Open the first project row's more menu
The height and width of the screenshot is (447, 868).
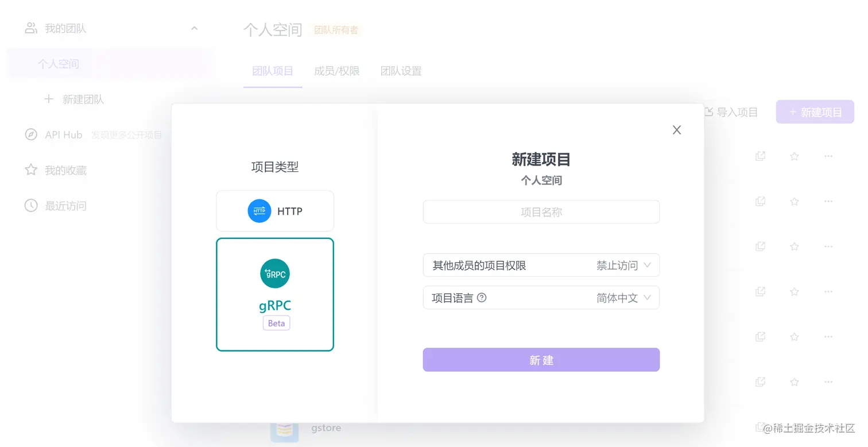tap(828, 156)
